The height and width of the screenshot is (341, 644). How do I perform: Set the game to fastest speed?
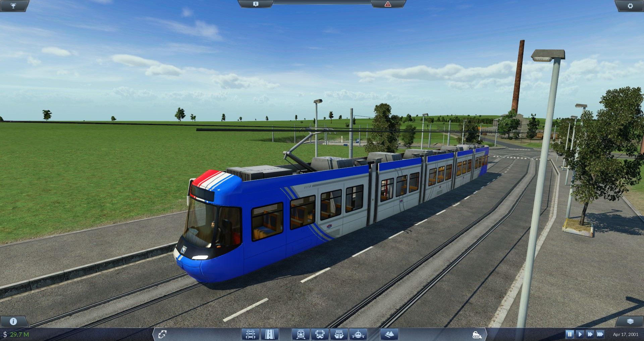[600, 334]
